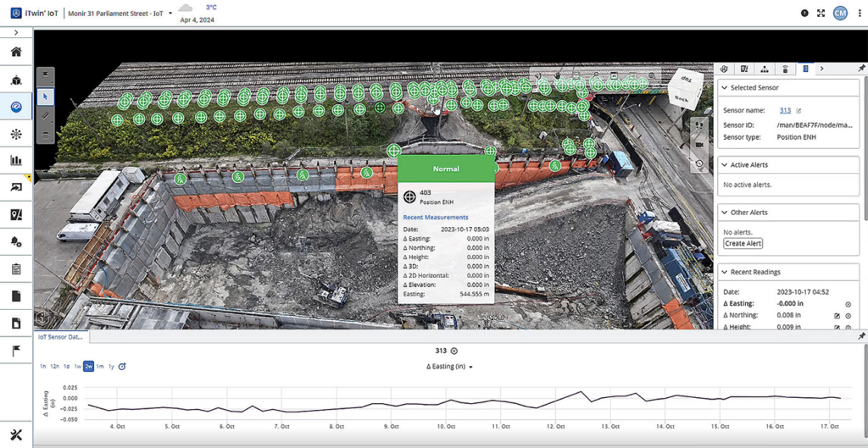Open the help icon in the header
Image resolution: width=868 pixels, height=448 pixels.
click(x=804, y=14)
